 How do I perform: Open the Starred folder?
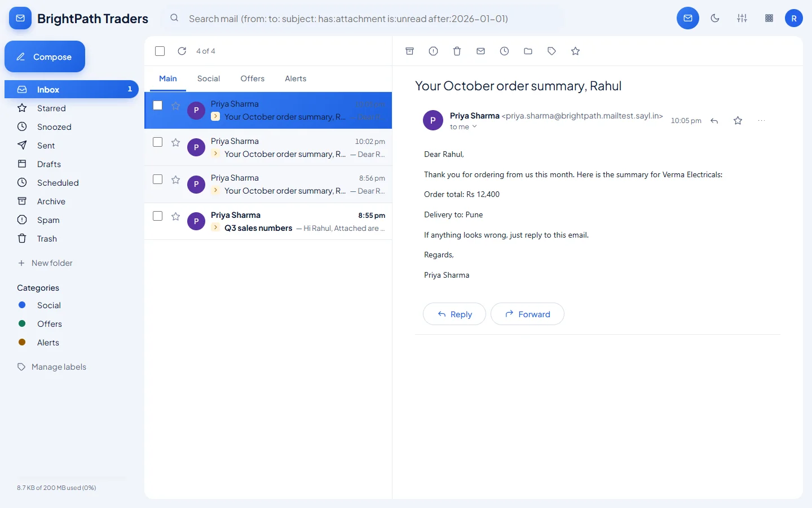(72, 108)
